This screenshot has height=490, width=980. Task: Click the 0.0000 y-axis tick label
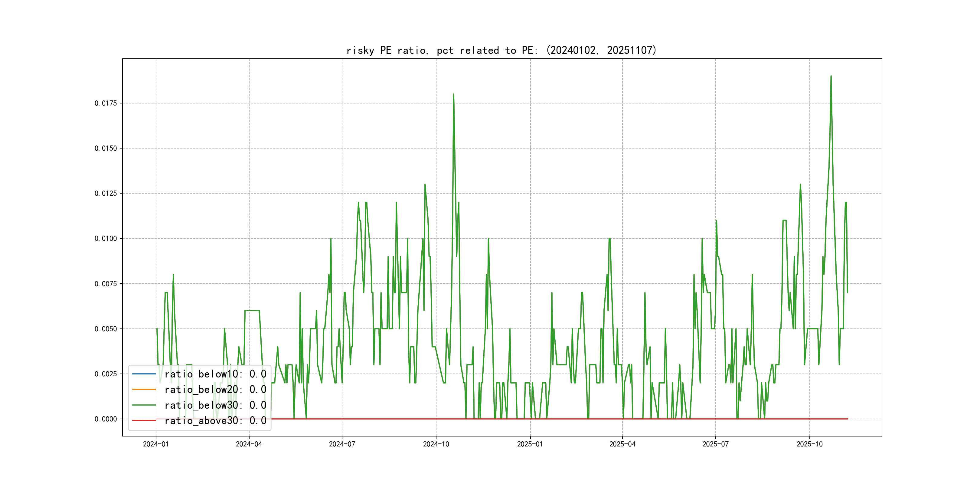click(x=106, y=419)
